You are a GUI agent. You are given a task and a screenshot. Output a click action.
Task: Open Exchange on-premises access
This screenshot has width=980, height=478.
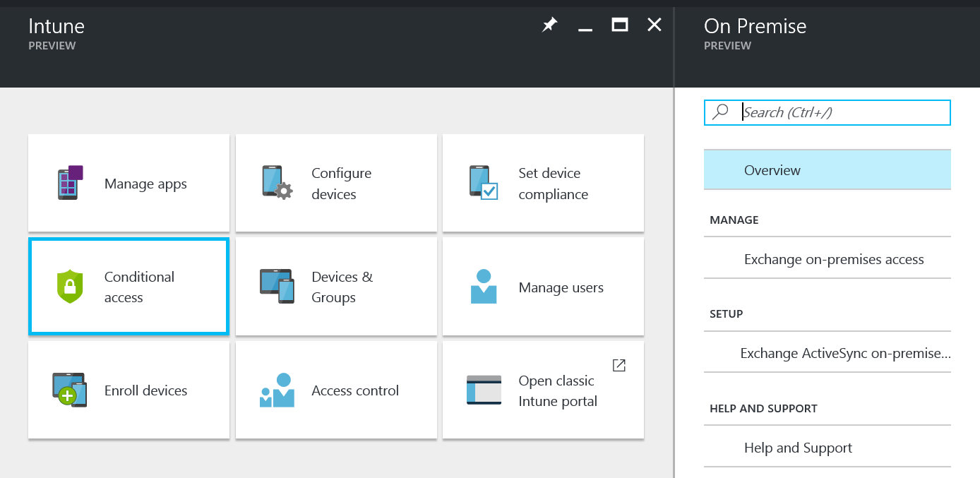click(833, 259)
